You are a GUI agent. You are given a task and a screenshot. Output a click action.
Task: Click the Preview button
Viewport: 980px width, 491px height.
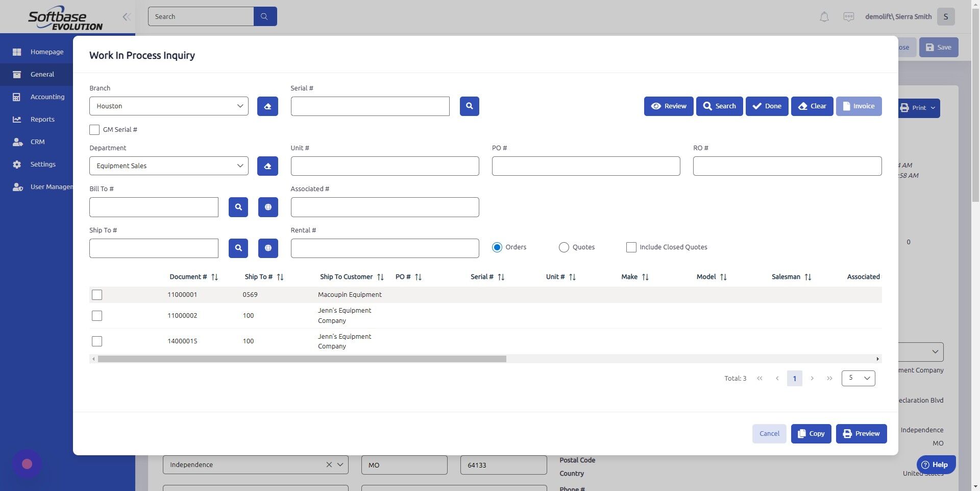(861, 433)
